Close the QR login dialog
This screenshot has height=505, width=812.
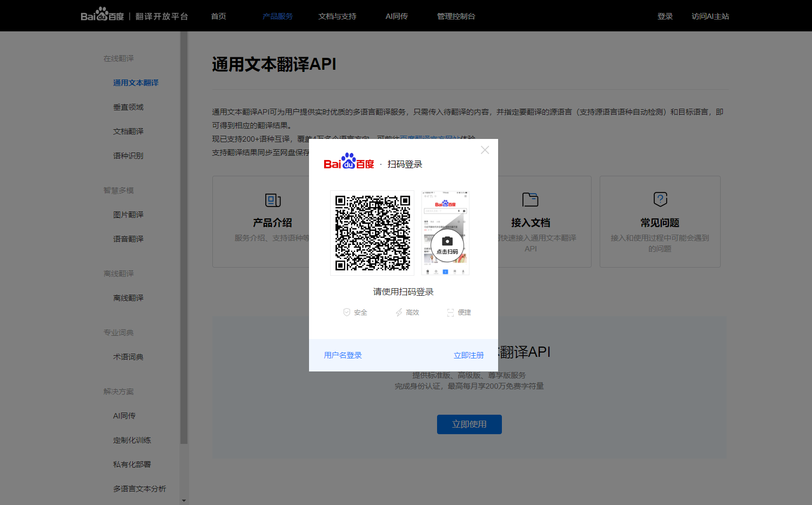point(485,150)
